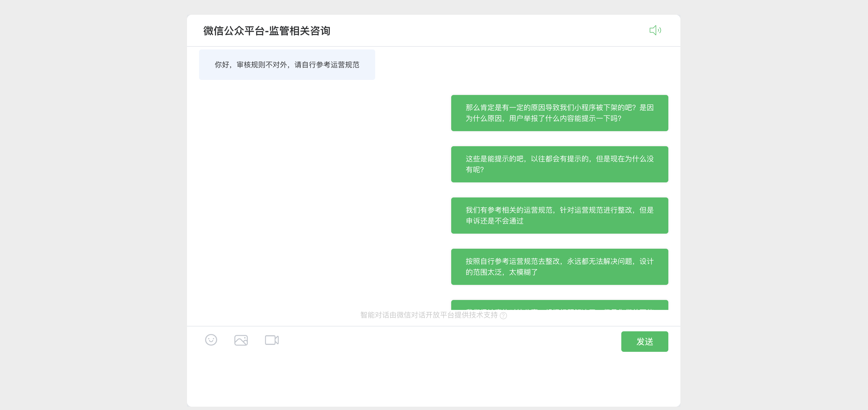
Task: Click the video camera icon
Action: click(271, 340)
